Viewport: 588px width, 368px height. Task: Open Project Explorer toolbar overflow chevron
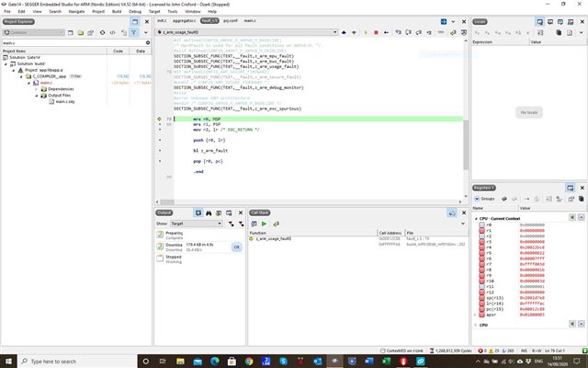pos(146,33)
